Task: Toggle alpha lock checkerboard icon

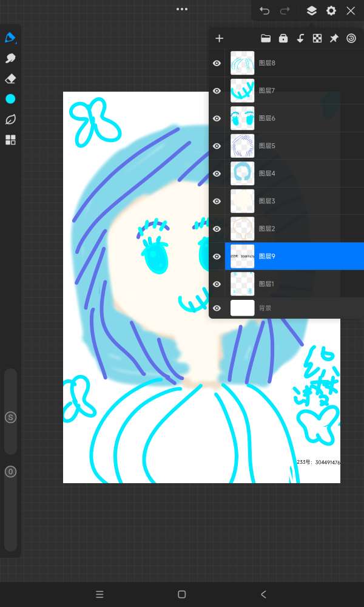Action: (x=317, y=38)
